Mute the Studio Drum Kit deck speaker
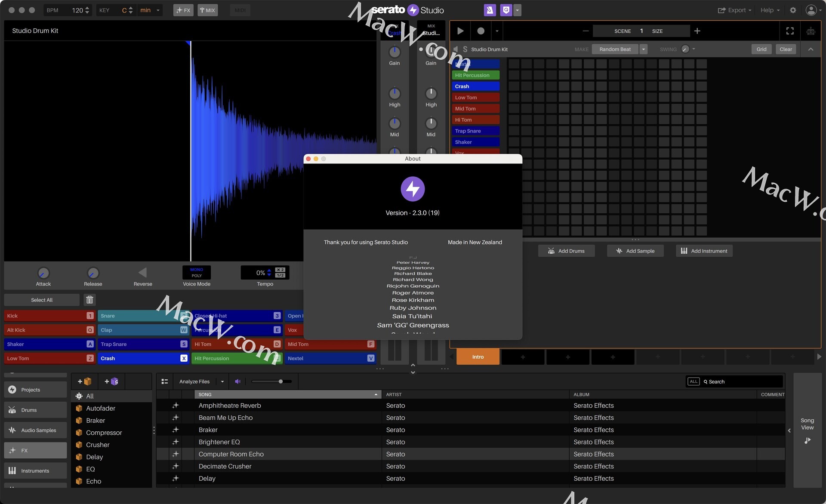826x504 pixels. (456, 49)
